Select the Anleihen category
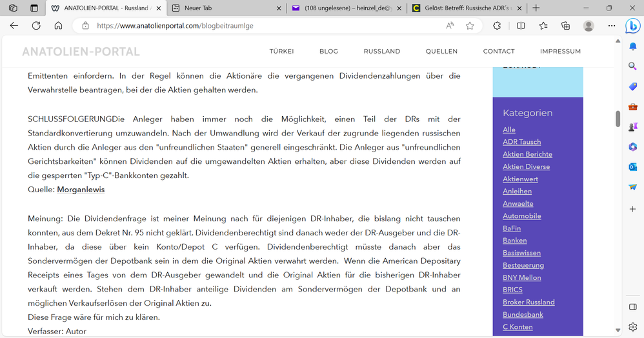Image resolution: width=644 pixels, height=338 pixels. click(x=517, y=192)
